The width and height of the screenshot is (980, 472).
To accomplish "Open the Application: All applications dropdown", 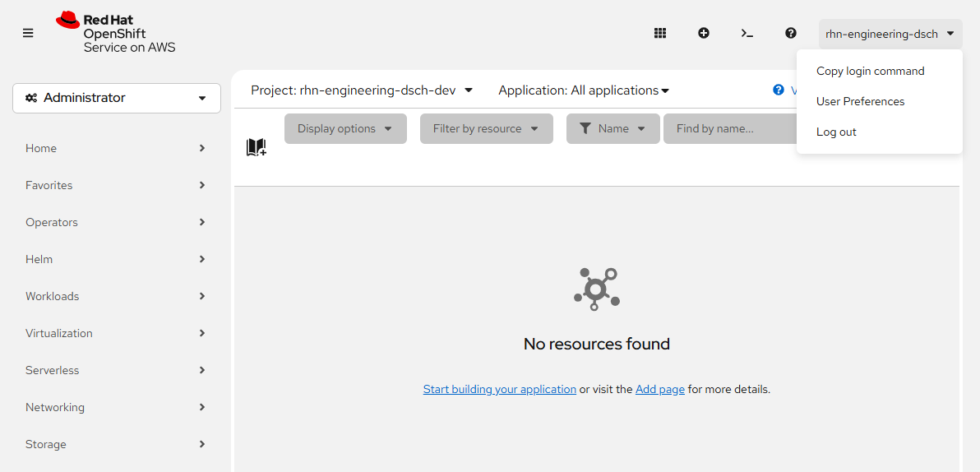I will coord(584,90).
